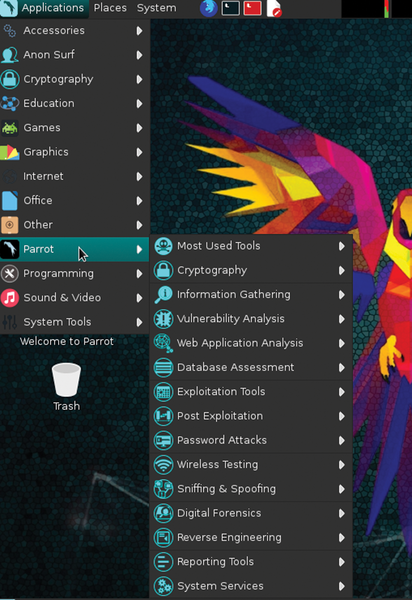Click the document launcher with red badge
This screenshot has height=600, width=412.
coord(274,8)
